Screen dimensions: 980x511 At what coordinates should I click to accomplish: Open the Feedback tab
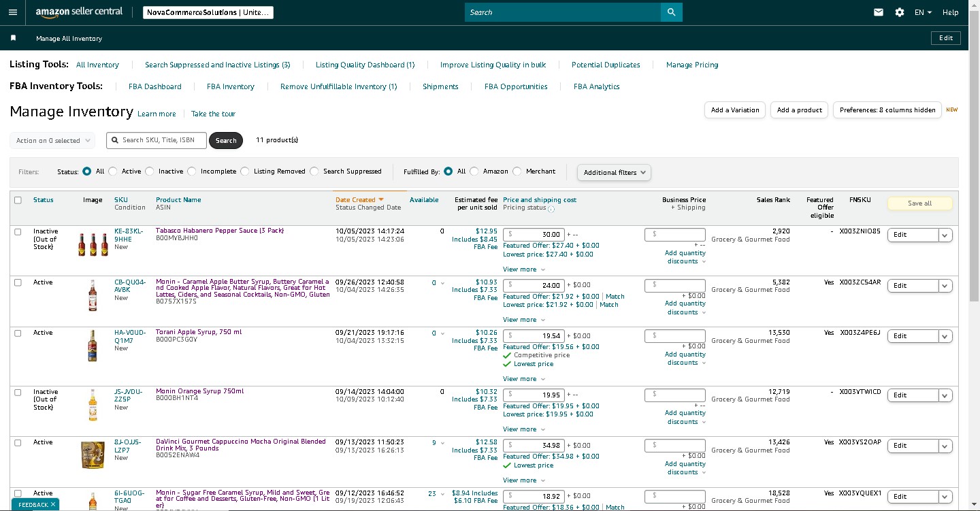pos(35,504)
